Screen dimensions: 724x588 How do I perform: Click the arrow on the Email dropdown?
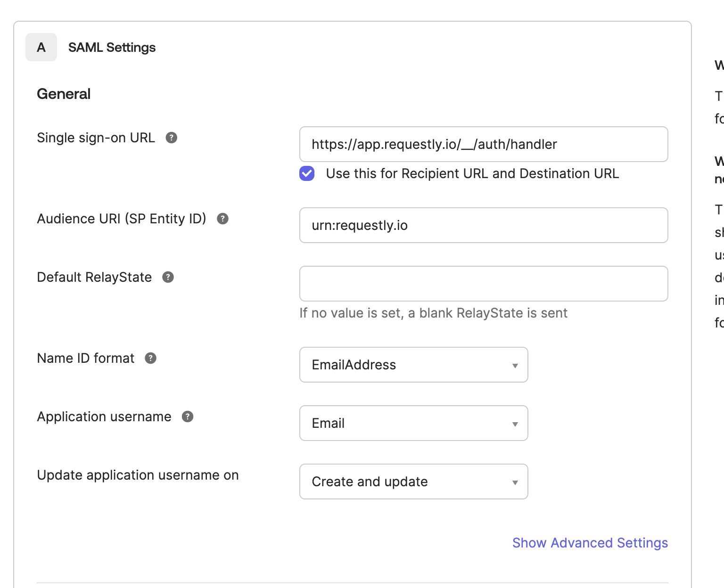(x=515, y=424)
